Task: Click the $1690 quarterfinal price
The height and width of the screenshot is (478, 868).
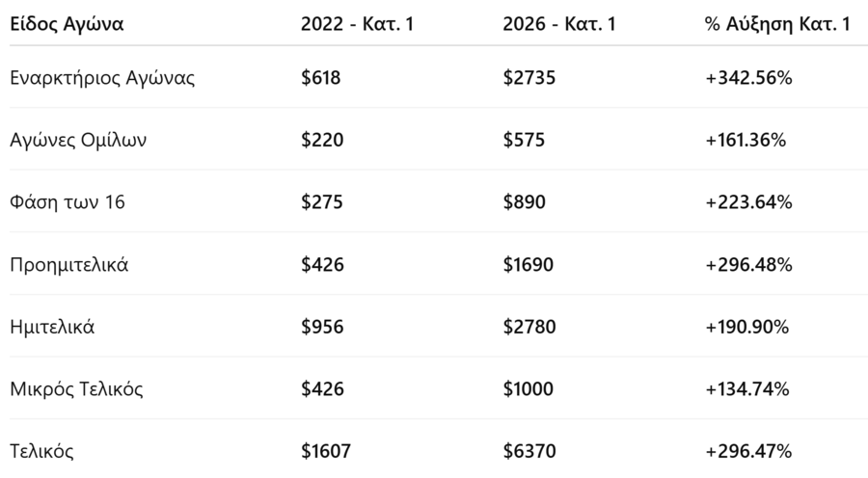Action: click(x=528, y=264)
